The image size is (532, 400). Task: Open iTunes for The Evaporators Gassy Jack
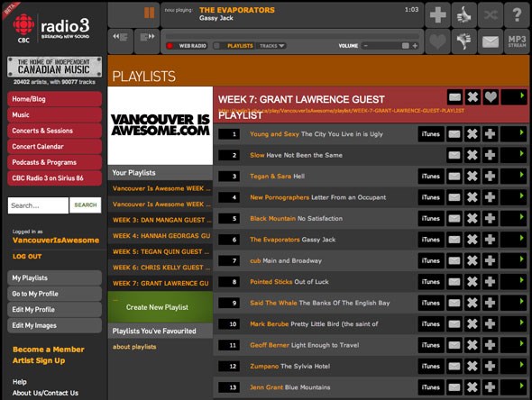pyautogui.click(x=431, y=240)
